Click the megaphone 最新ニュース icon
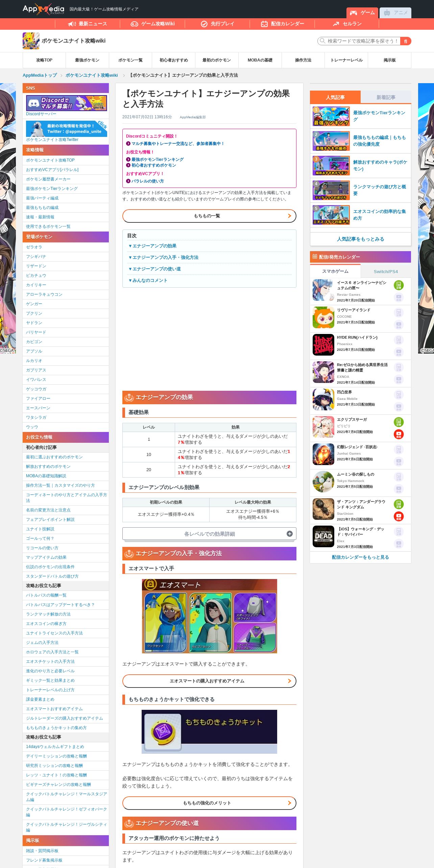 click(72, 24)
